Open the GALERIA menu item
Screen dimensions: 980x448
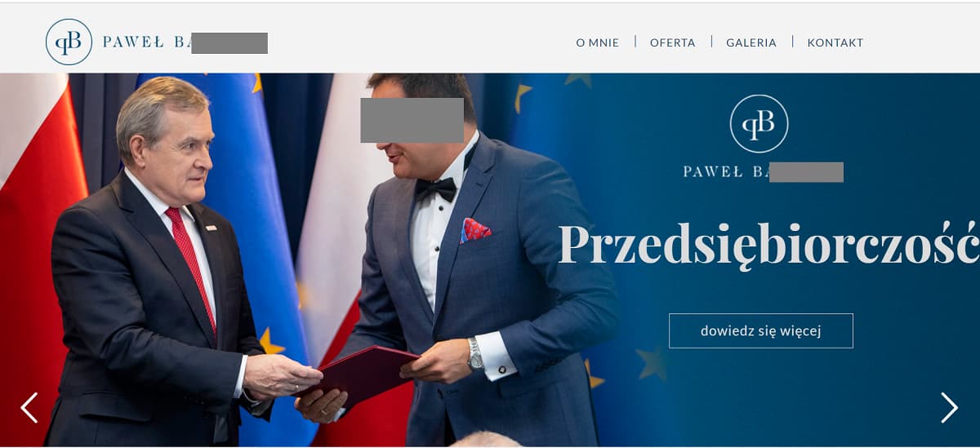[x=751, y=42]
